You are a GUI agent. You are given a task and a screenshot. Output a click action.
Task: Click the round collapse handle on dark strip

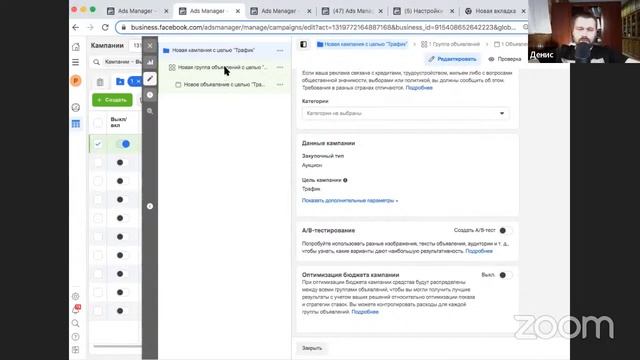150,206
